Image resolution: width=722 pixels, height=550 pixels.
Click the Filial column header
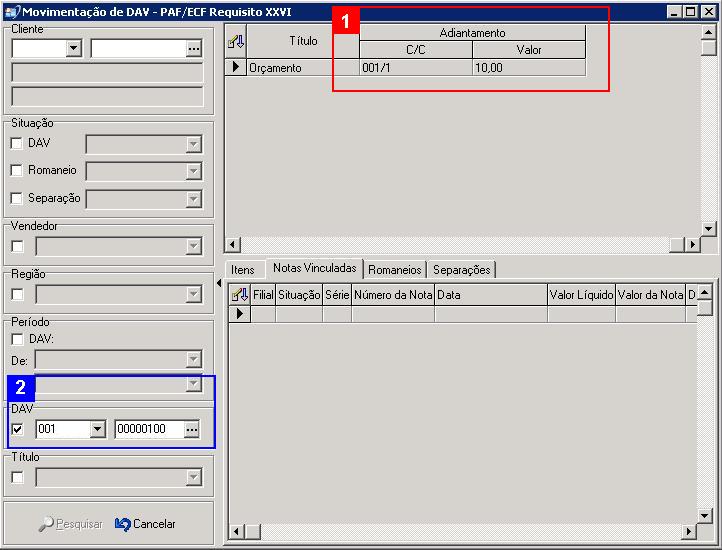point(263,295)
